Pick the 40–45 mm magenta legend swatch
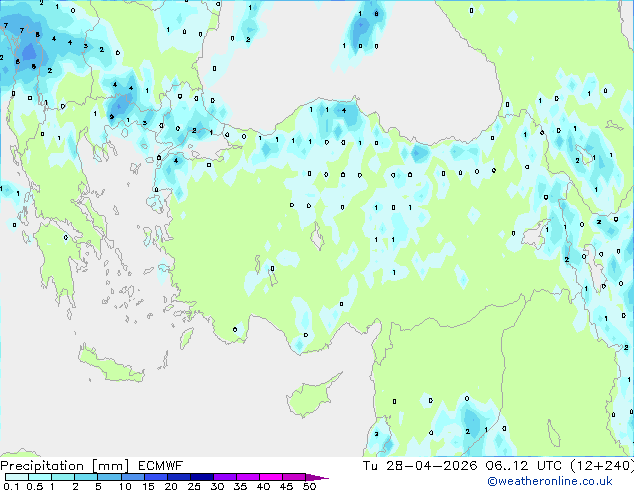The height and width of the screenshot is (490, 634). pos(271,477)
